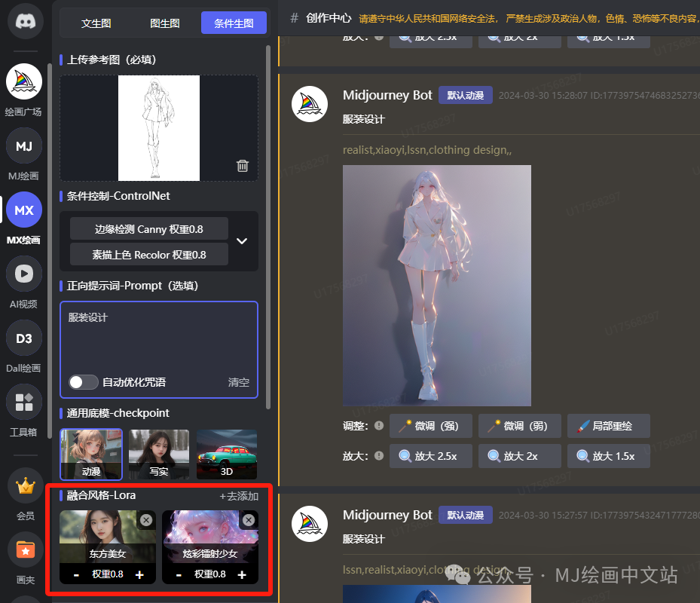Open the 默认动漫 dropdown on the first bot message
The width and height of the screenshot is (700, 603).
click(465, 95)
